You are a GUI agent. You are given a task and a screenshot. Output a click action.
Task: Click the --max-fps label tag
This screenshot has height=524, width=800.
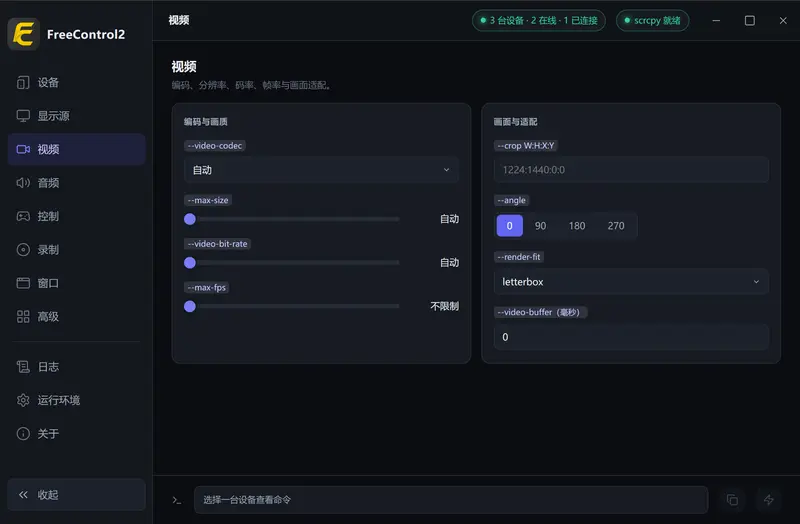pyautogui.click(x=207, y=287)
